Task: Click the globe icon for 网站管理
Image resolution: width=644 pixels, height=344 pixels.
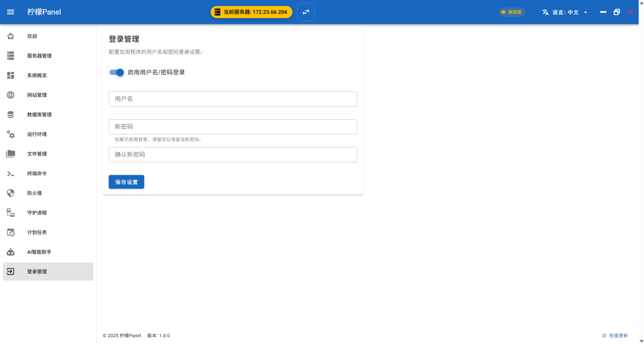Action: click(x=10, y=95)
